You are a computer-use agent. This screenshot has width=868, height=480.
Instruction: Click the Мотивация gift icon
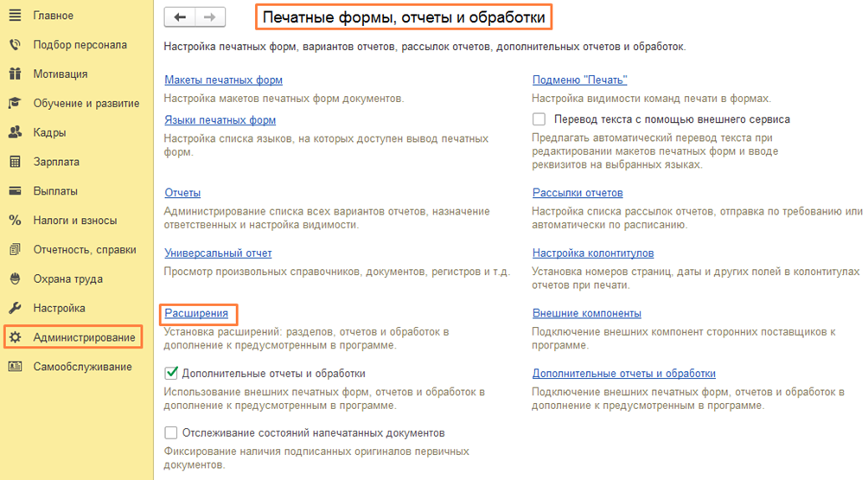[15, 74]
